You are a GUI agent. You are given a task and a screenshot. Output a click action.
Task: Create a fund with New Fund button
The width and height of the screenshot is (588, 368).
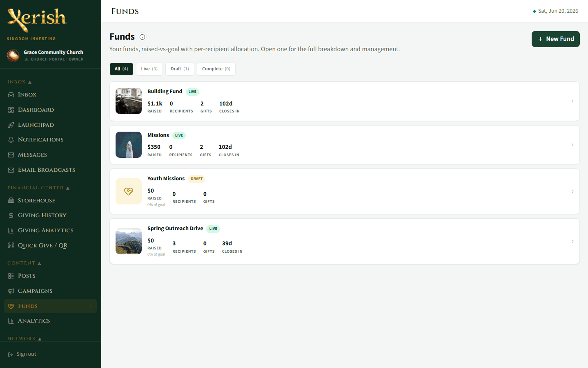pos(556,39)
